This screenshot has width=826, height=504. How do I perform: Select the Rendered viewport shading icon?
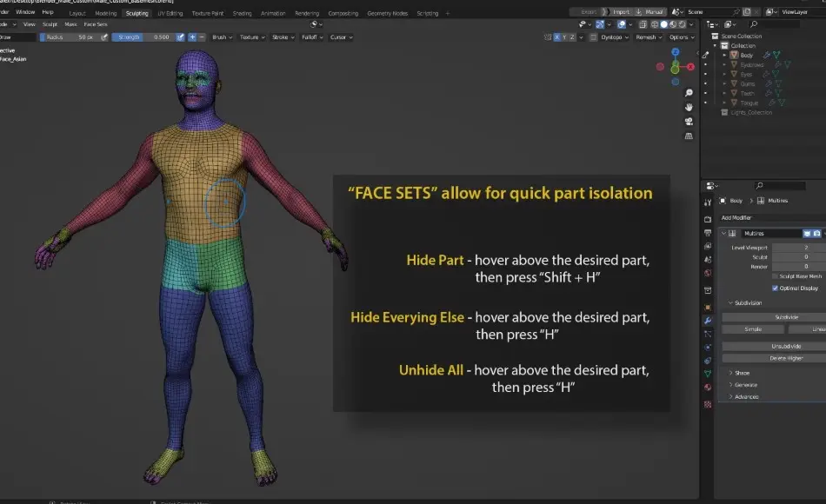tap(682, 24)
